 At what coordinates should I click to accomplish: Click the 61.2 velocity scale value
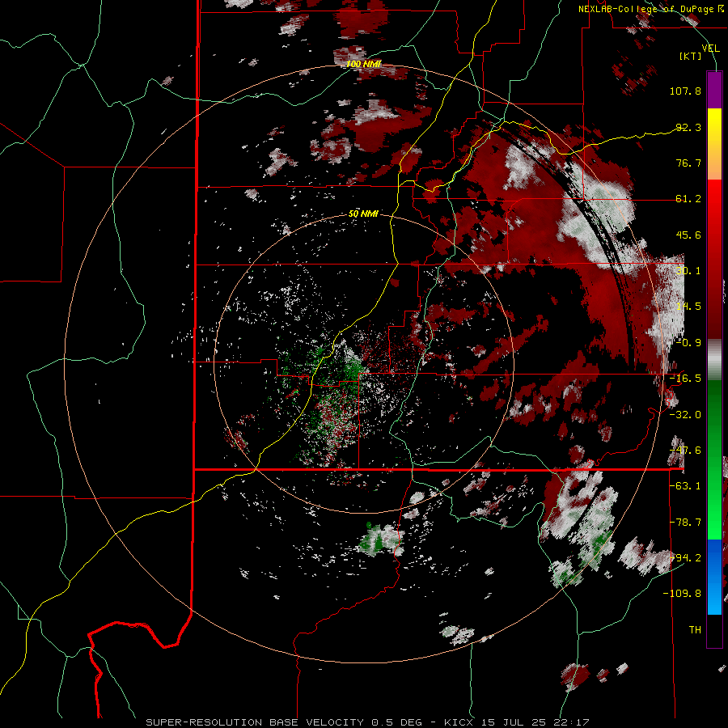pos(688,199)
